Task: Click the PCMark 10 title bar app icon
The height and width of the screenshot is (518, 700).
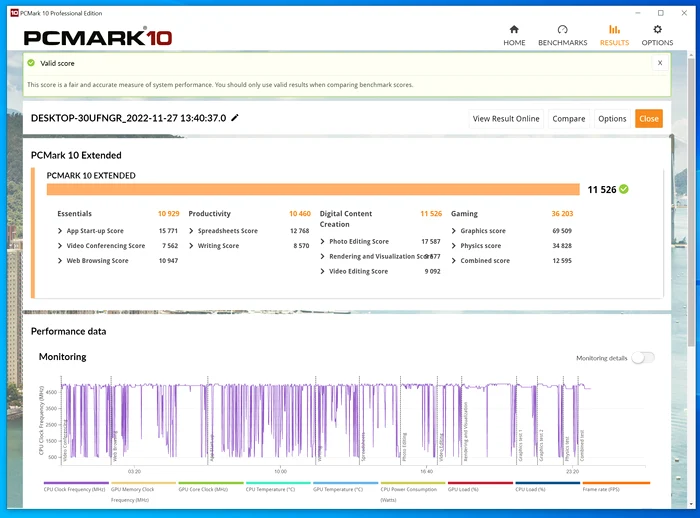Action: (14, 13)
